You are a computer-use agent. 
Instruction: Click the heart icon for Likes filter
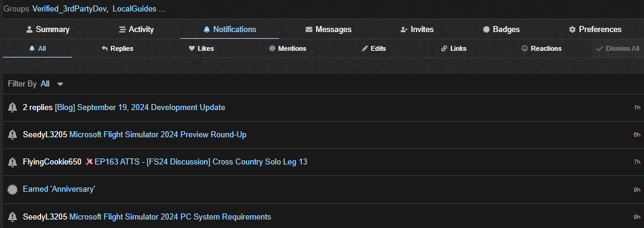point(191,48)
